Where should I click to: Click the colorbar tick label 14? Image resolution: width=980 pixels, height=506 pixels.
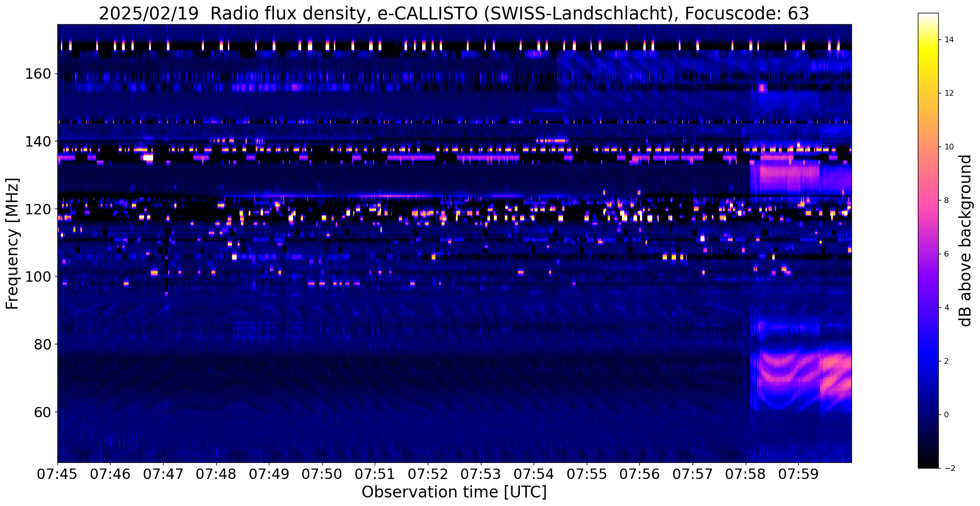click(949, 40)
